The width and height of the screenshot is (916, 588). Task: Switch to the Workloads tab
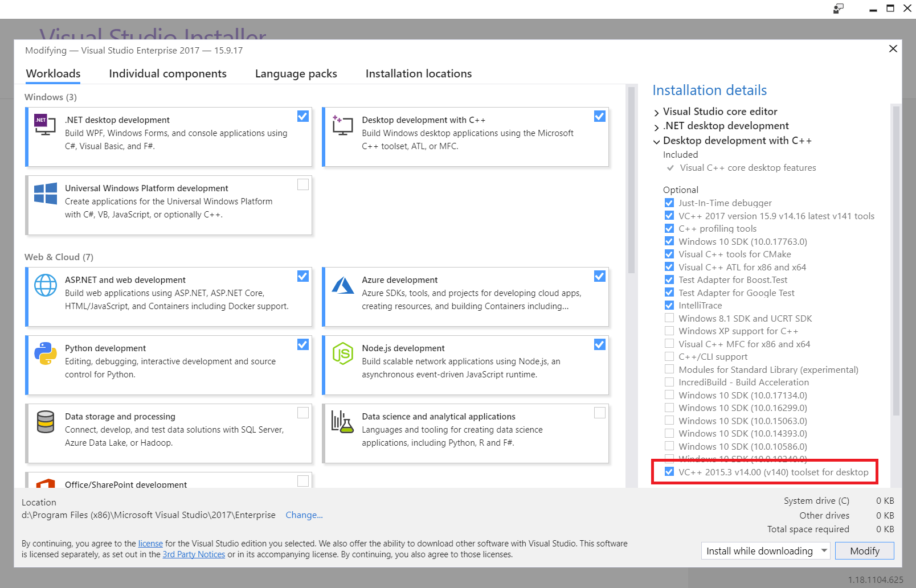tap(54, 74)
